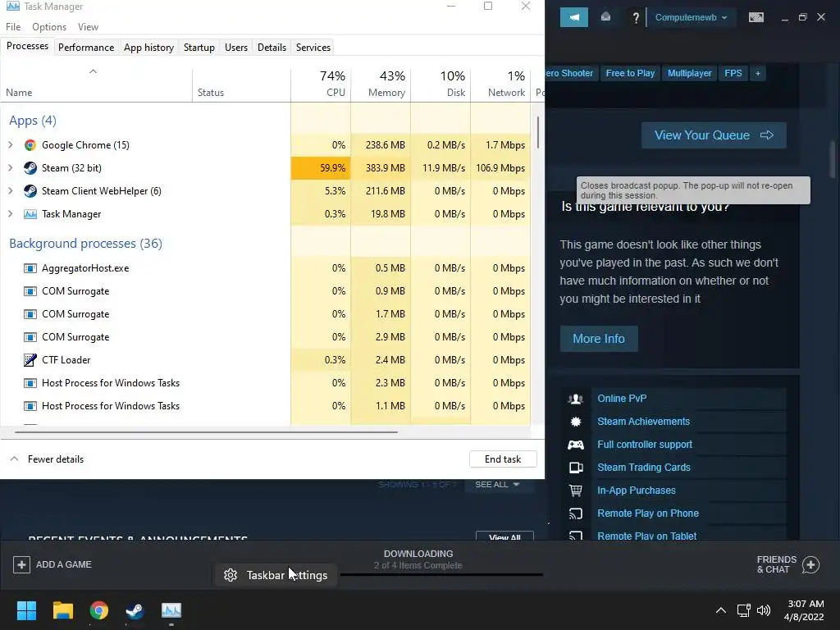This screenshot has width=840, height=630.
Task: Open the View menu in Task Manager
Action: tap(88, 27)
